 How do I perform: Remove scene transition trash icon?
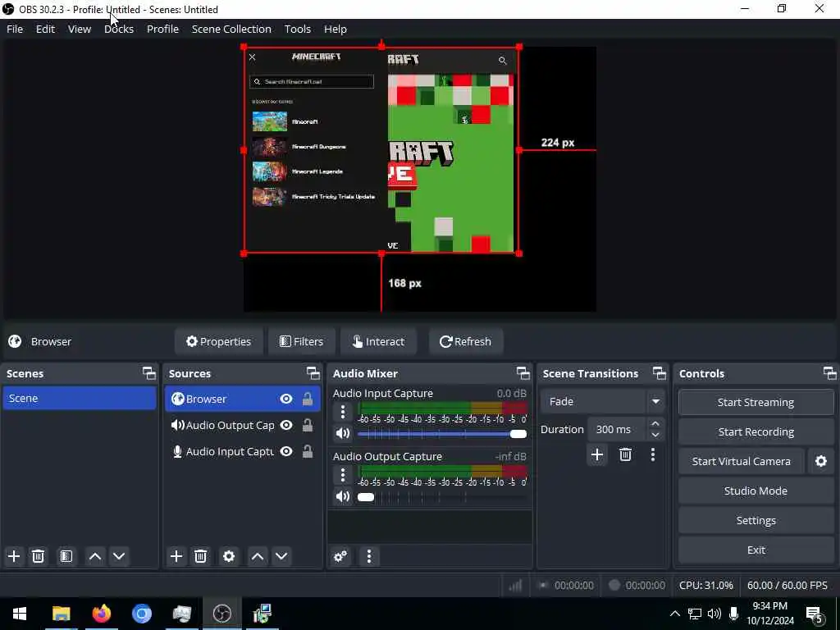coord(625,454)
